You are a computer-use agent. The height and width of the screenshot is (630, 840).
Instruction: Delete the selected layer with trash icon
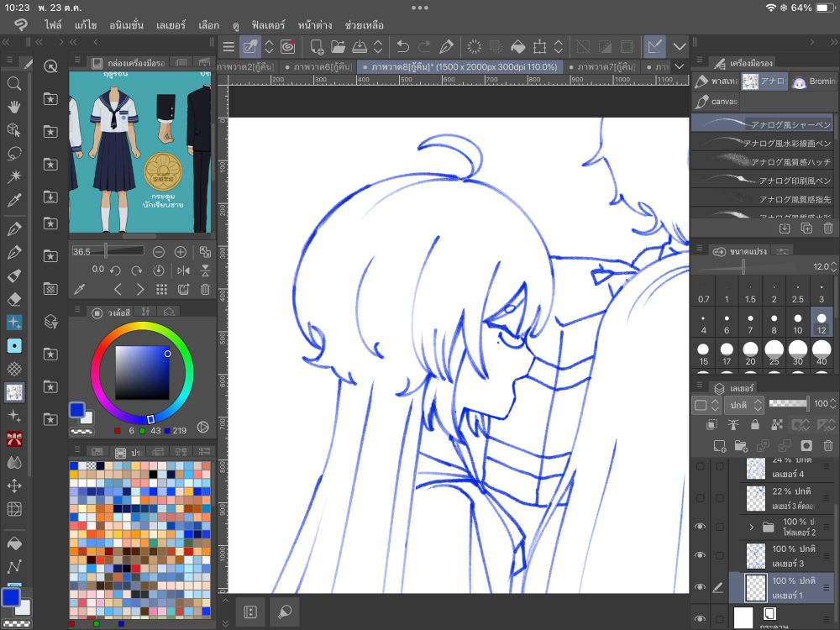click(828, 446)
